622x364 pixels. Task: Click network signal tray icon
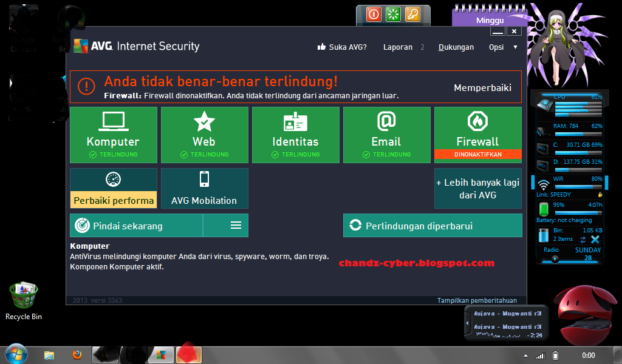click(x=540, y=356)
